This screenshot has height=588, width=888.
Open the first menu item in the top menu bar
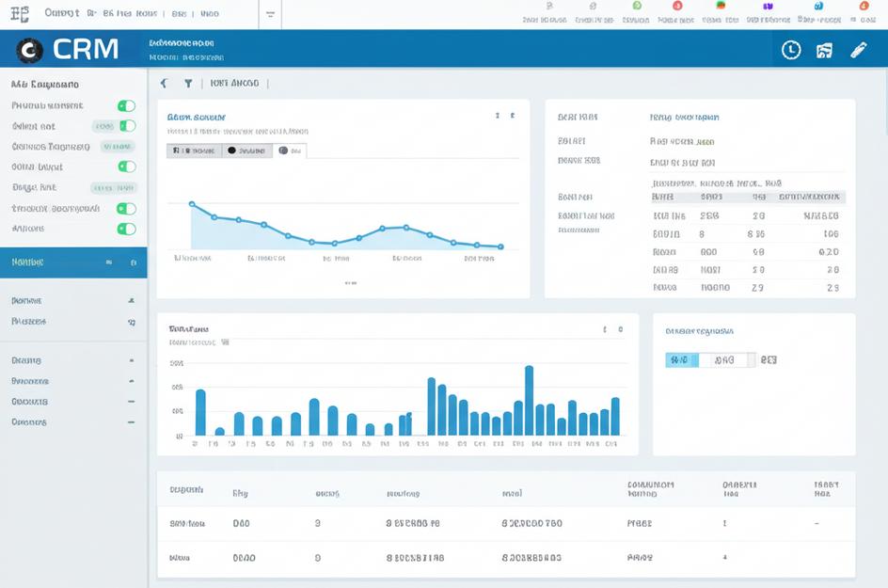pyautogui.click(x=62, y=11)
